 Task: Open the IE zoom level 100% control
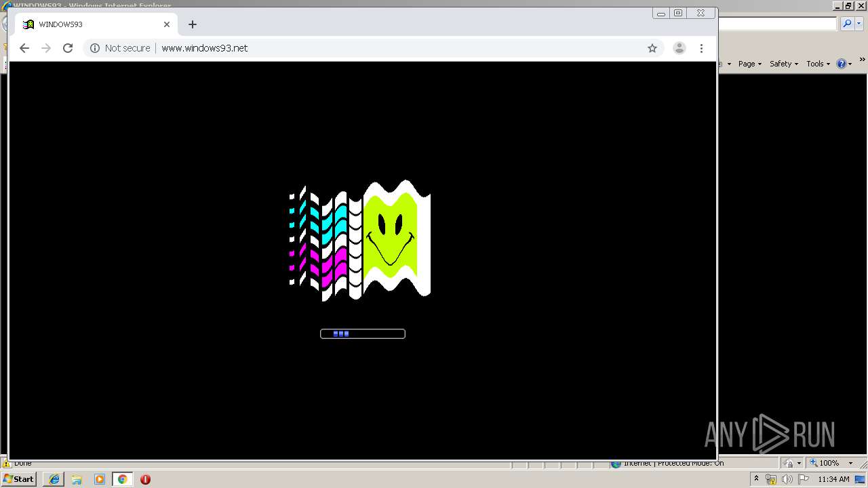pos(824,463)
